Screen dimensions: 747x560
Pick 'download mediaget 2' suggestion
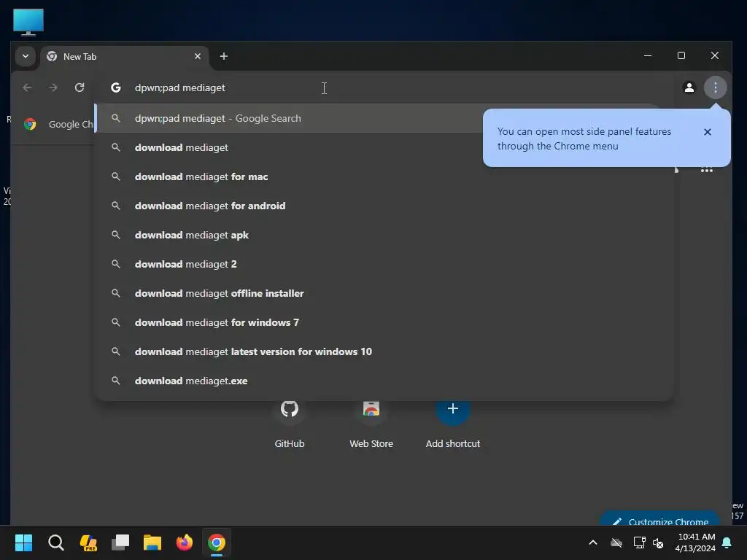point(384,264)
